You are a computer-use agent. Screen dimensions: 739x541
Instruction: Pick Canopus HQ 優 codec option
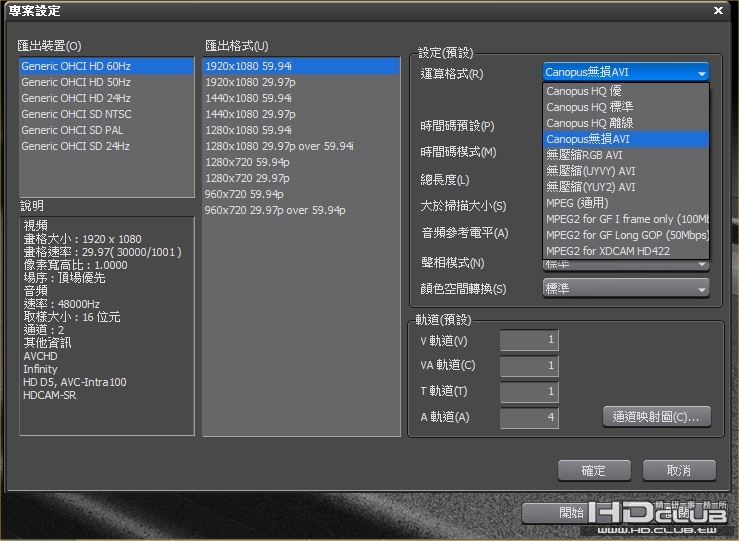pos(626,91)
